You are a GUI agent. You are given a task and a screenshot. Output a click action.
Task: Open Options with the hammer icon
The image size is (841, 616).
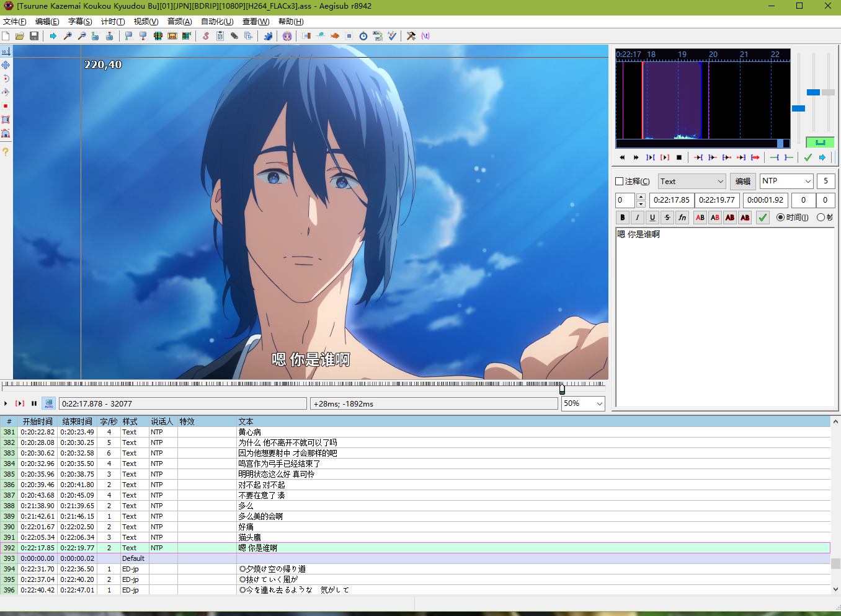pyautogui.click(x=411, y=36)
